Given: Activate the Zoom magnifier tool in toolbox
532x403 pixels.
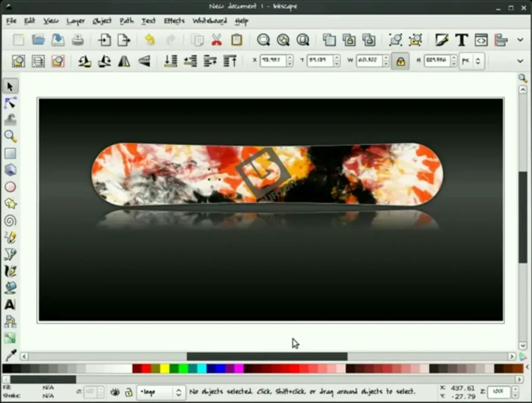Looking at the screenshot, I should click(x=10, y=136).
